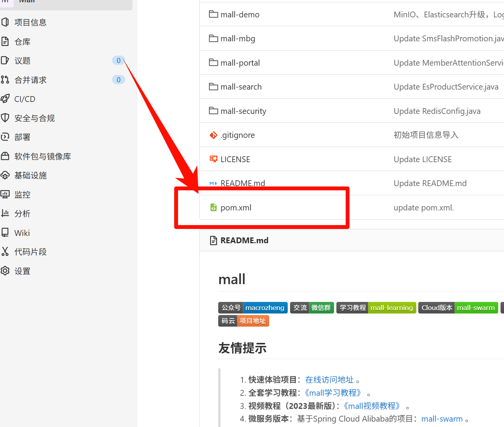Click the settings gear icon in sidebar
The image size is (504, 427).
click(x=5, y=271)
